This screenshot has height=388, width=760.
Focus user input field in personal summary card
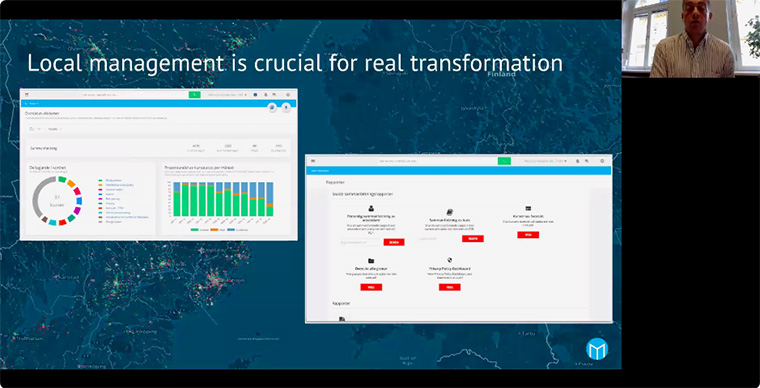pyautogui.click(x=360, y=242)
